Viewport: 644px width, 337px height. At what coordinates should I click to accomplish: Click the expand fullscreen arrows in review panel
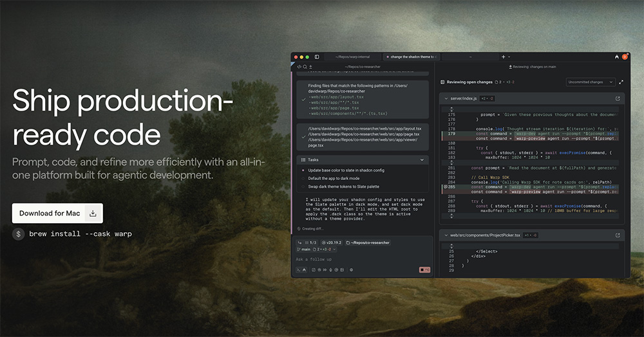(x=621, y=82)
